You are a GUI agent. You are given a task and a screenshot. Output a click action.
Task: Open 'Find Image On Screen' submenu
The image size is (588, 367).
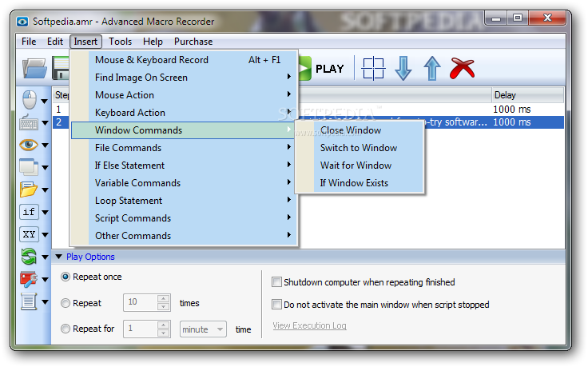click(184, 78)
